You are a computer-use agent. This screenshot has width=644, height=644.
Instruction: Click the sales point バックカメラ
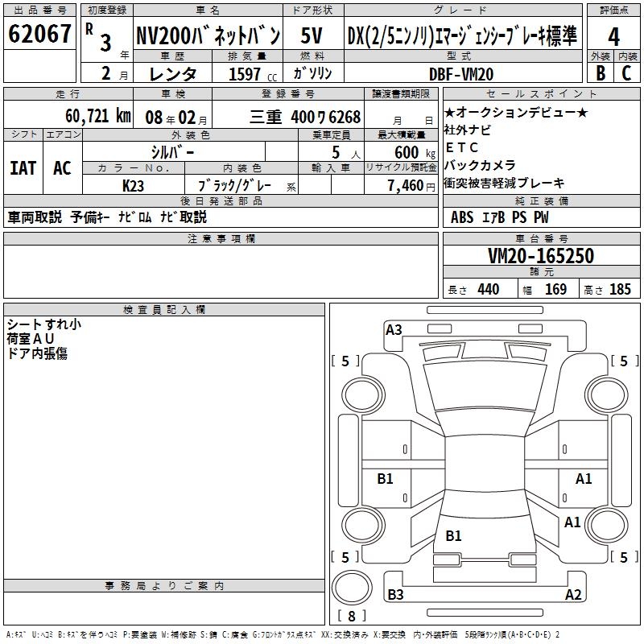(480, 165)
